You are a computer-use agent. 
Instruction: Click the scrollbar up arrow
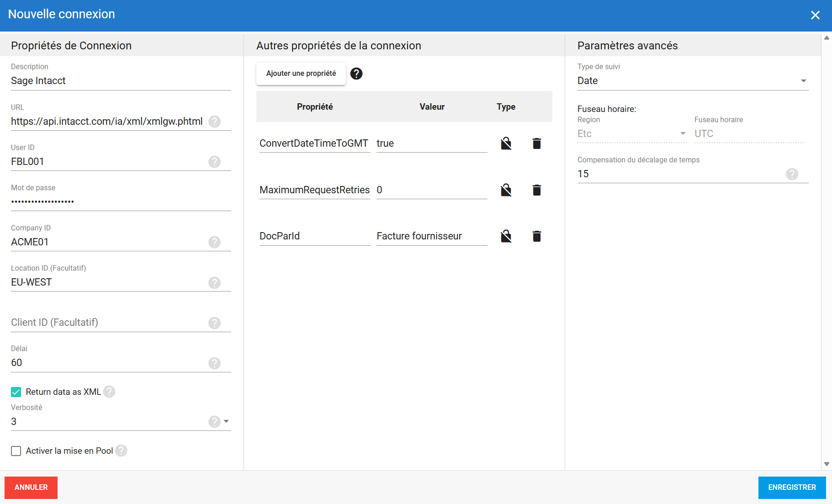click(x=827, y=38)
